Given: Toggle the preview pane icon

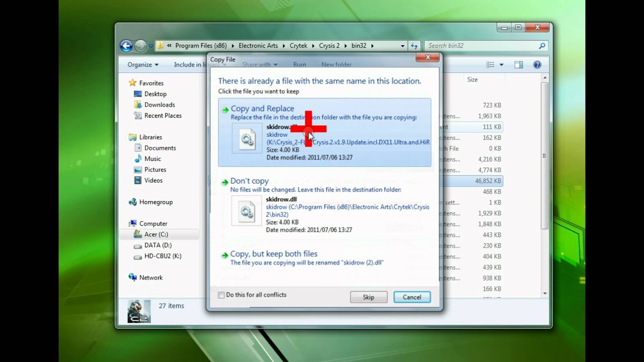Looking at the screenshot, I should (x=519, y=64).
